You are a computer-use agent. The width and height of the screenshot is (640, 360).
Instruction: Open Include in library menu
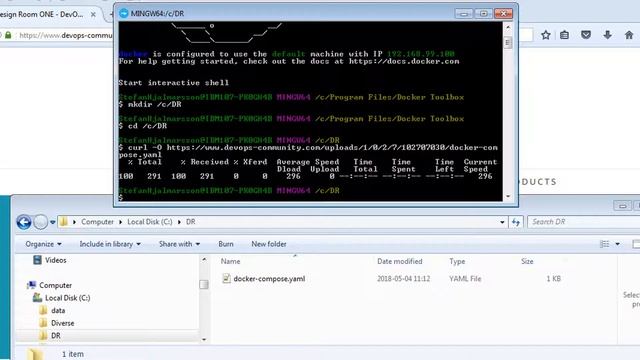110,244
